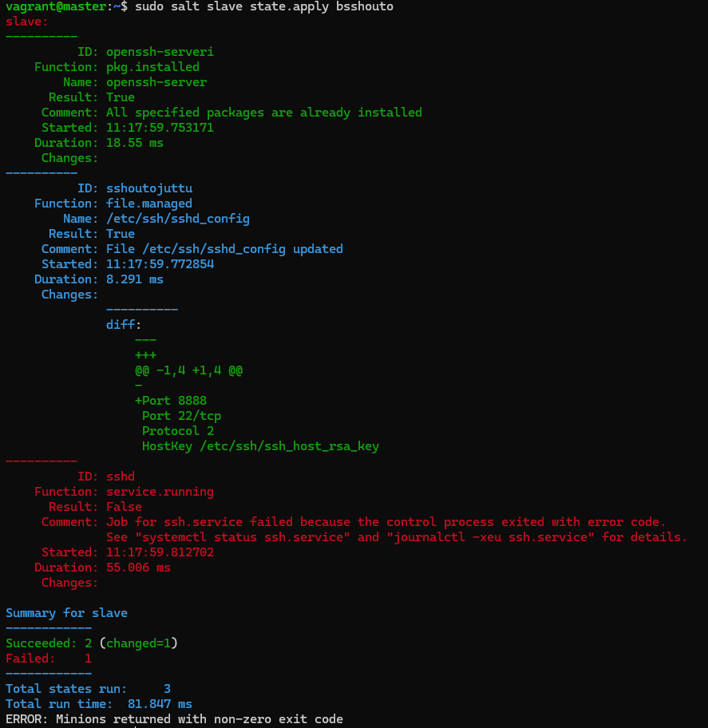
Task: Click the added line +Port 8888
Action: click(x=171, y=401)
